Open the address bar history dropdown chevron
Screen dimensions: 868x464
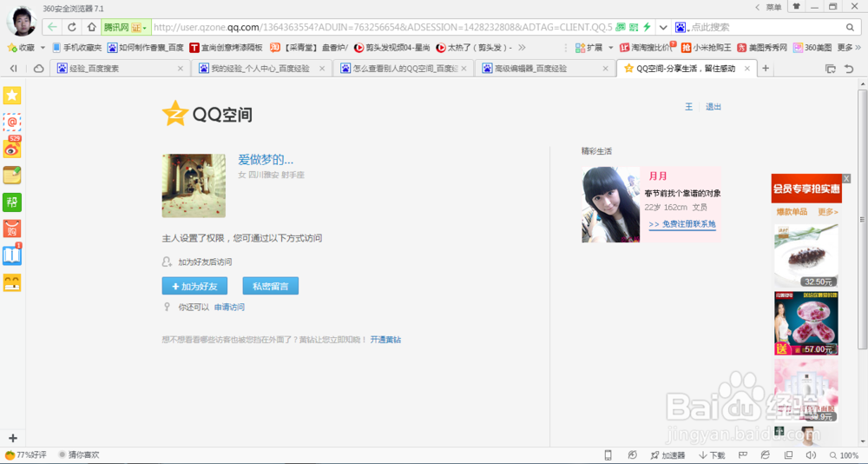pyautogui.click(x=663, y=27)
